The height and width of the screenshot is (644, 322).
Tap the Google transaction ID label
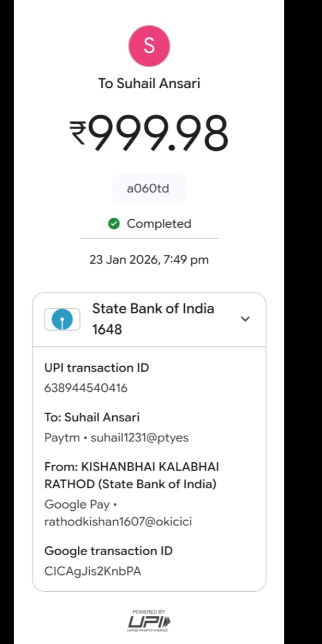(108, 551)
